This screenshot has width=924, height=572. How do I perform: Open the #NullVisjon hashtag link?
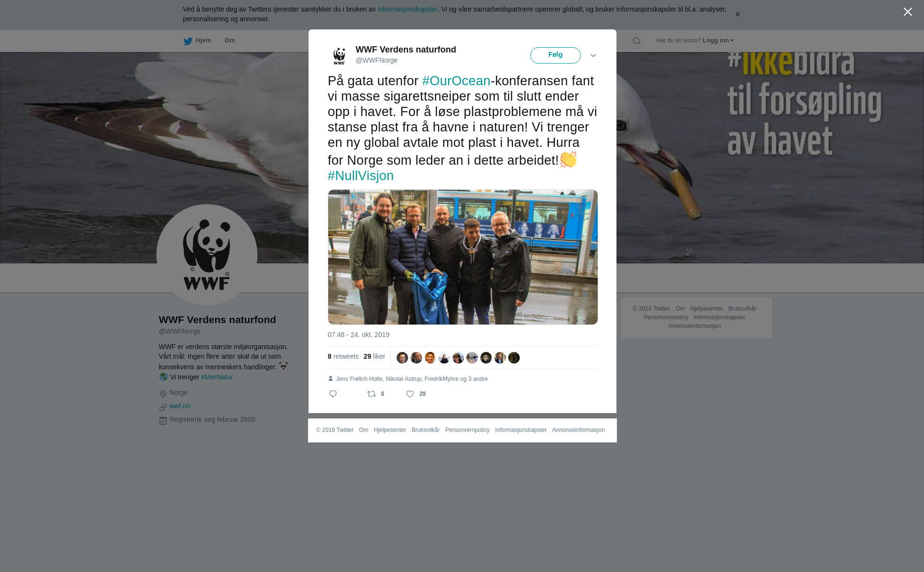(x=360, y=176)
